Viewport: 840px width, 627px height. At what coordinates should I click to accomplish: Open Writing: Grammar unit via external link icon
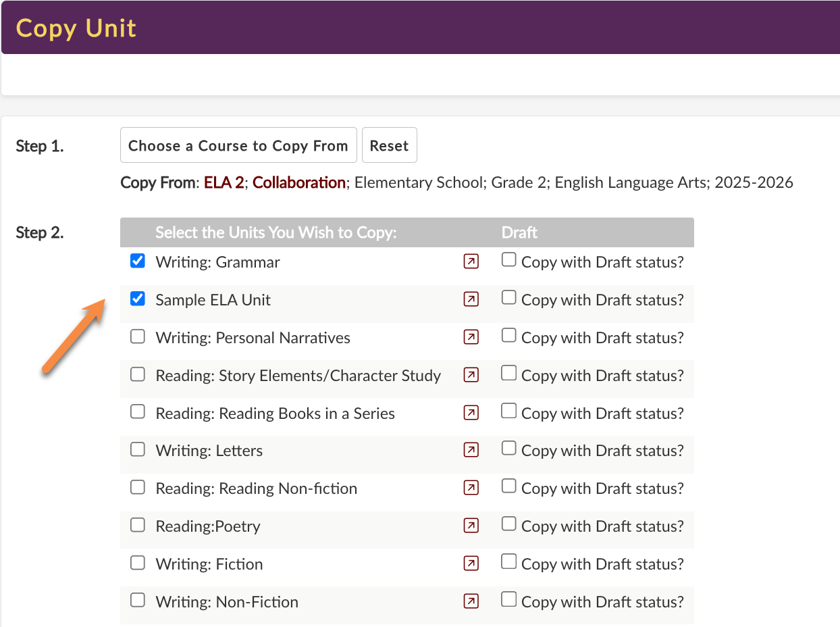click(x=471, y=261)
